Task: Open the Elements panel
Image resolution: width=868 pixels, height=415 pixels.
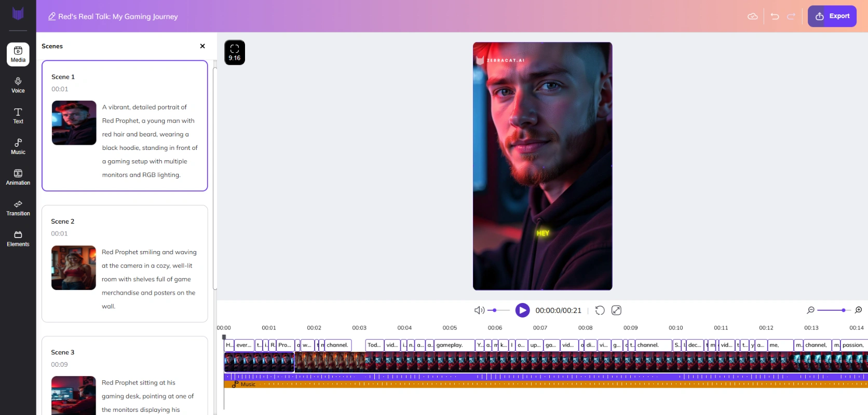Action: tap(18, 238)
